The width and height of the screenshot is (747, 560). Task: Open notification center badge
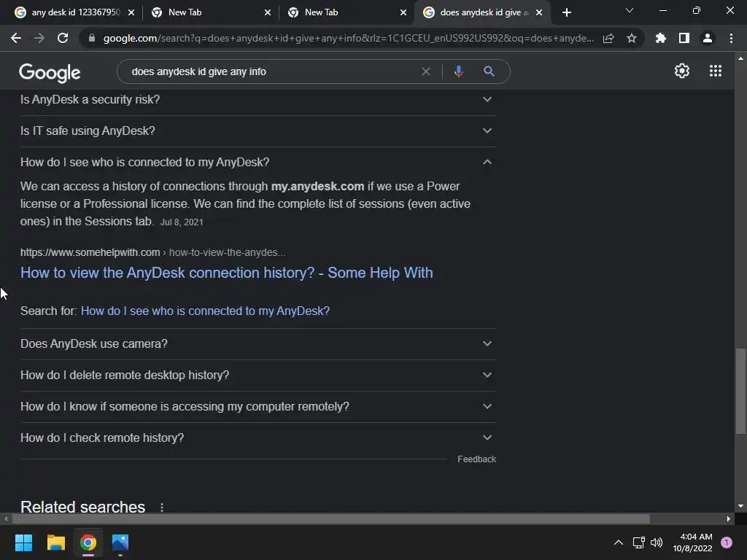click(726, 542)
